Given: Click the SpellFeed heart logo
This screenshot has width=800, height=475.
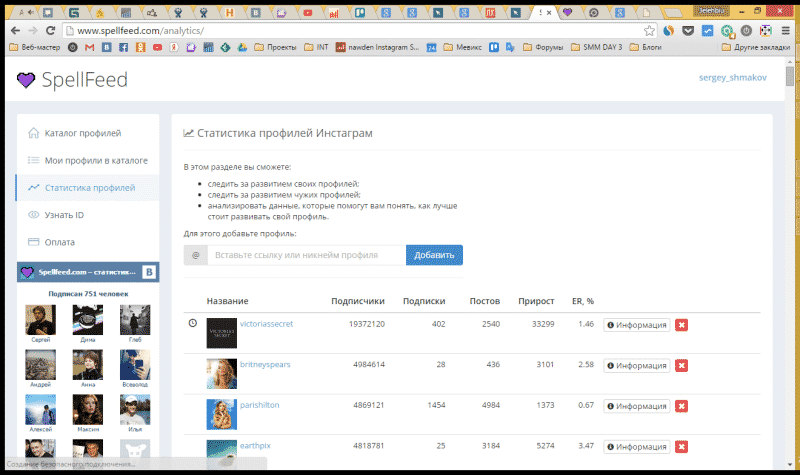Looking at the screenshot, I should [26, 80].
